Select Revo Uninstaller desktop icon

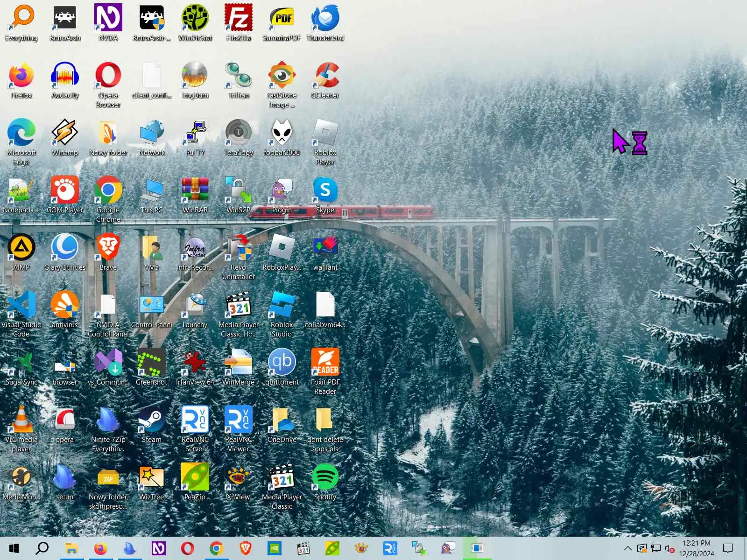coord(239,257)
